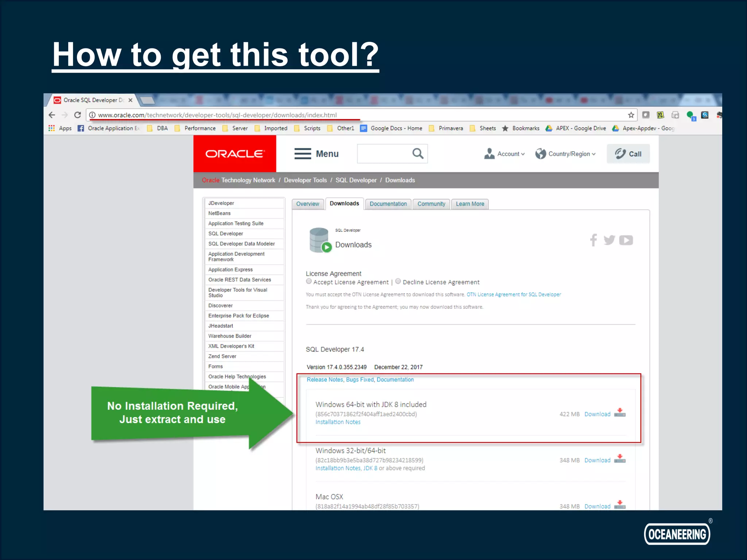The height and width of the screenshot is (560, 747).
Task: Switch to the Documentation tab
Action: click(x=388, y=204)
